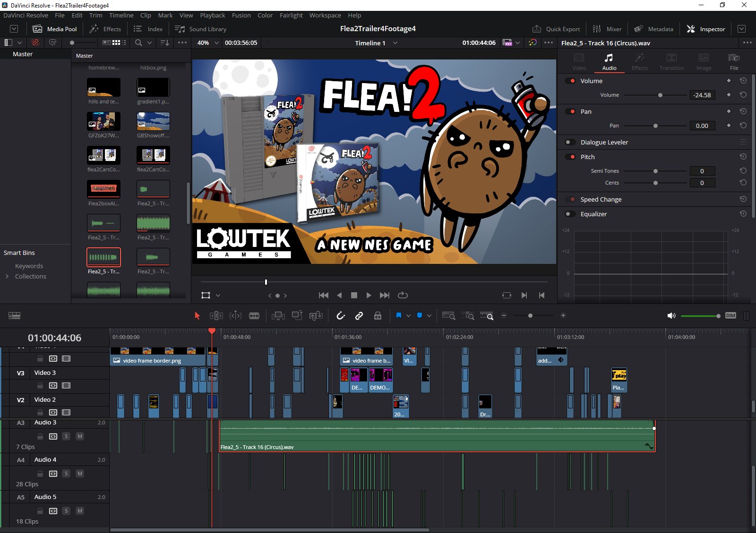Toggle the Position Lock icon

378,316
